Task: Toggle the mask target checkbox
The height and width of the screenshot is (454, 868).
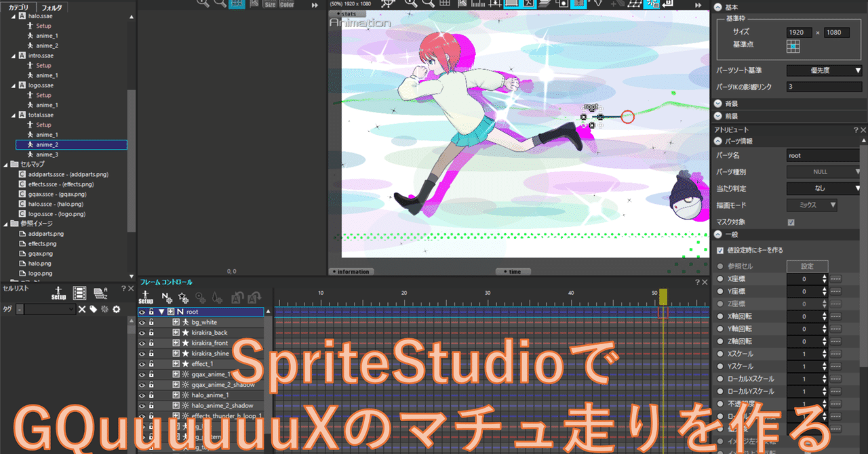Action: 791,222
